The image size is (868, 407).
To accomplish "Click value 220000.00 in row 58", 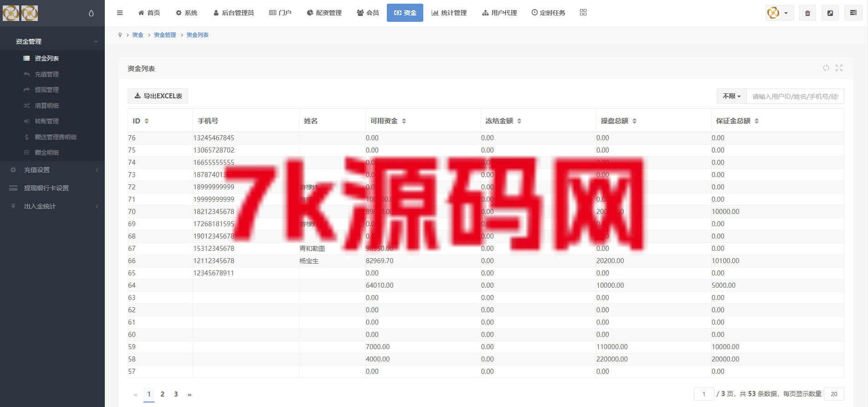I will tap(612, 359).
